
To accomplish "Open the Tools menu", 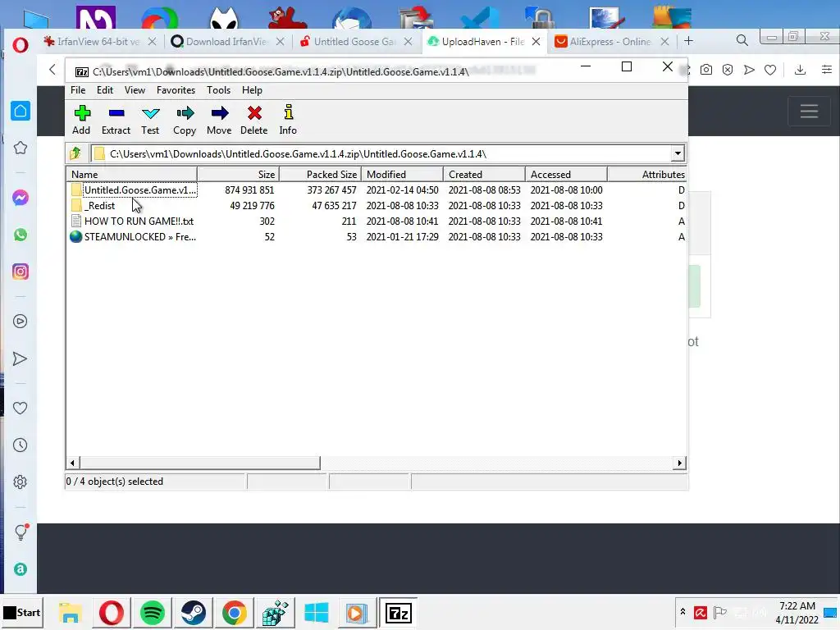I will [x=218, y=90].
